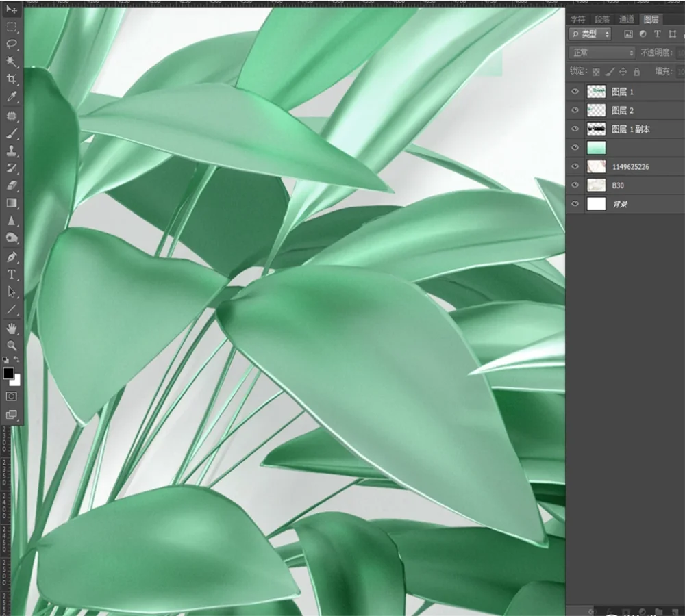The image size is (685, 616).
Task: Select the Path Selection tool
Action: point(12,292)
